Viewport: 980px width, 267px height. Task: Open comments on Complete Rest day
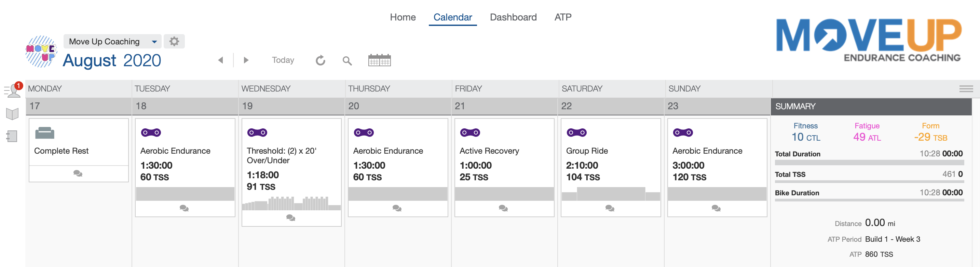click(x=78, y=173)
